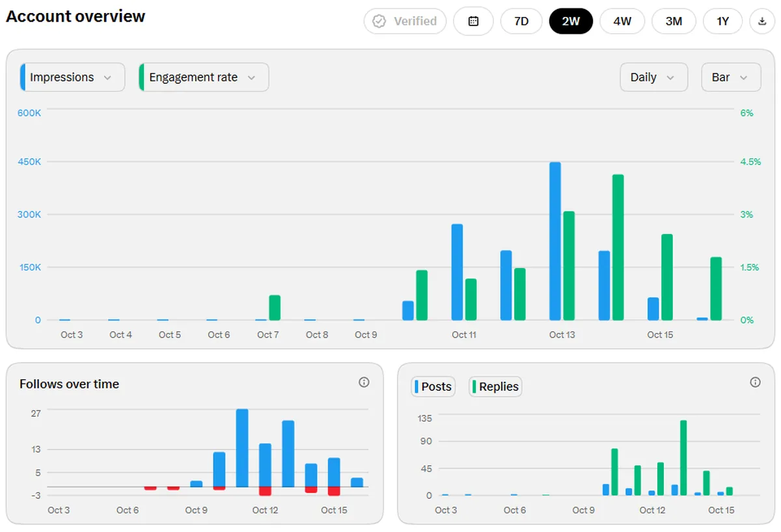The height and width of the screenshot is (532, 781).
Task: Show info for Follows over time
Action: coord(364,382)
